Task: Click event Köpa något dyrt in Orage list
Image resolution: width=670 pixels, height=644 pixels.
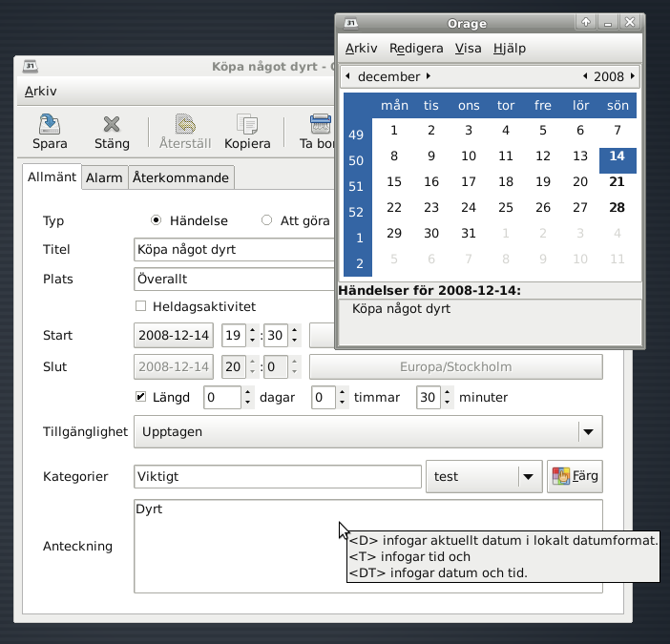Action: coord(401,309)
